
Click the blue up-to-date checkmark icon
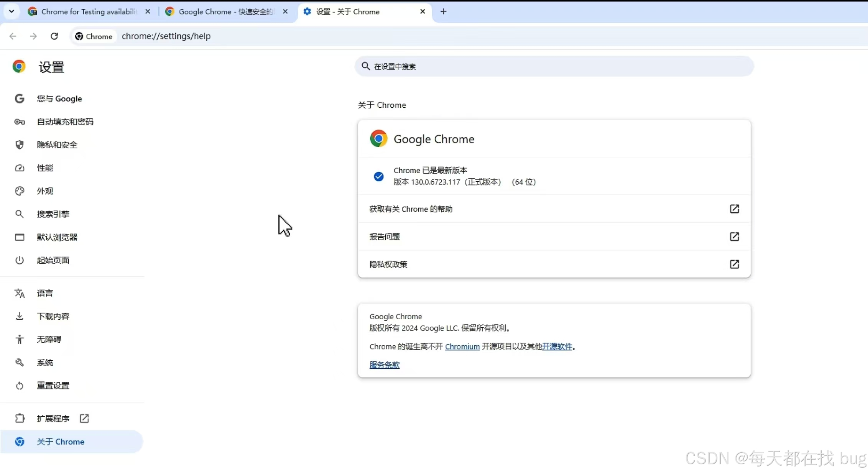[x=379, y=176]
